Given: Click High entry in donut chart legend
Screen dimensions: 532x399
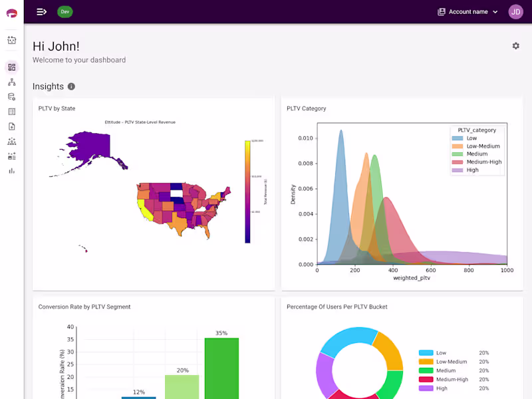Looking at the screenshot, I should tap(454, 388).
